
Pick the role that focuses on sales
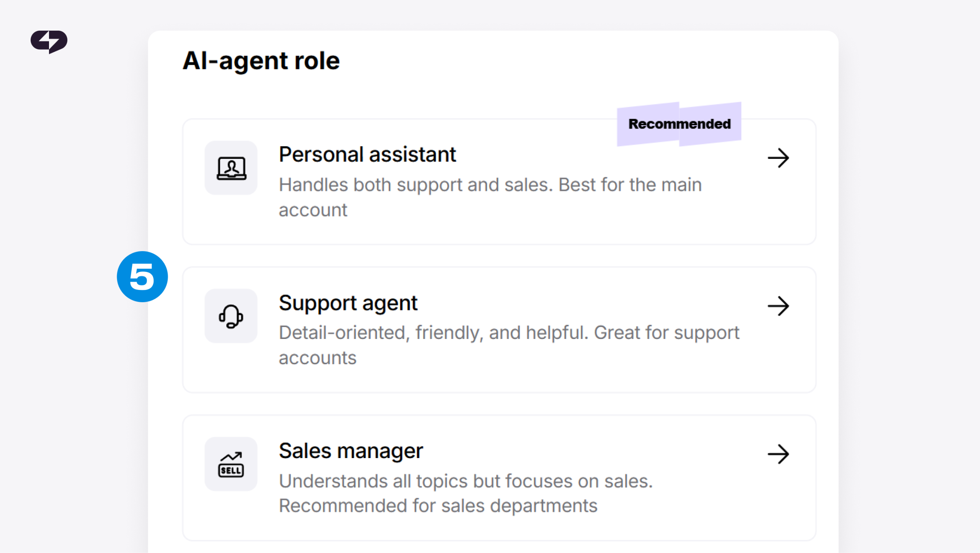pyautogui.click(x=499, y=478)
